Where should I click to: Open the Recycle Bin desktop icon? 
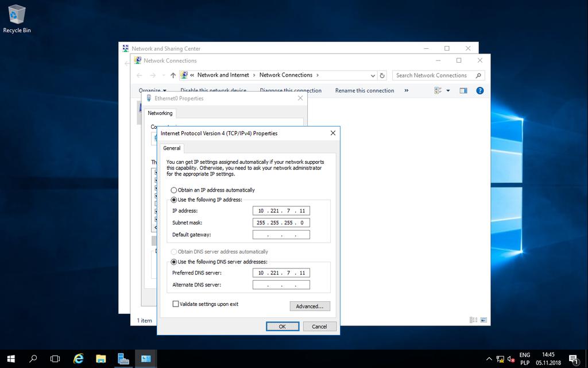click(17, 19)
